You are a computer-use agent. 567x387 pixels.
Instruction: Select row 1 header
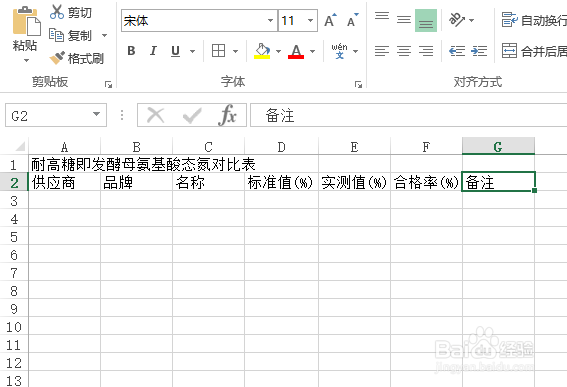[14, 165]
